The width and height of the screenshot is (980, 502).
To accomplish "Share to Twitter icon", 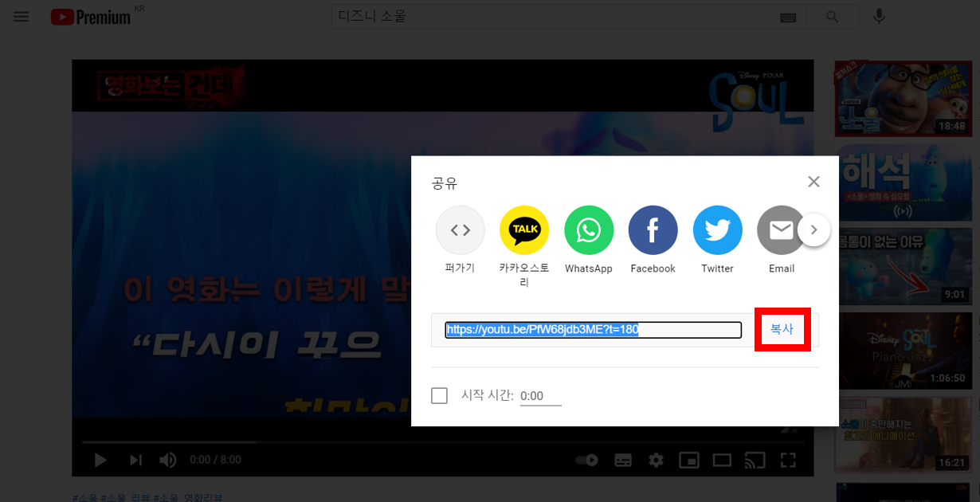I will coord(718,230).
